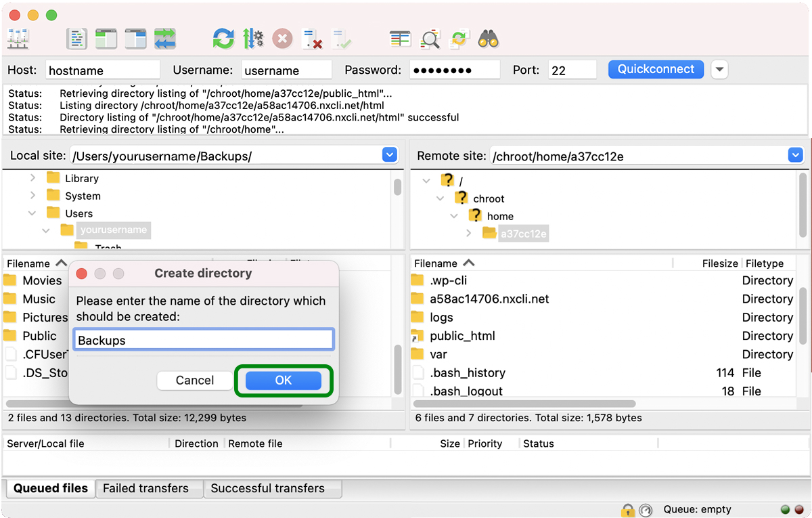Screen dimensions: 812x518
Task: Click the Username input field
Action: click(287, 70)
